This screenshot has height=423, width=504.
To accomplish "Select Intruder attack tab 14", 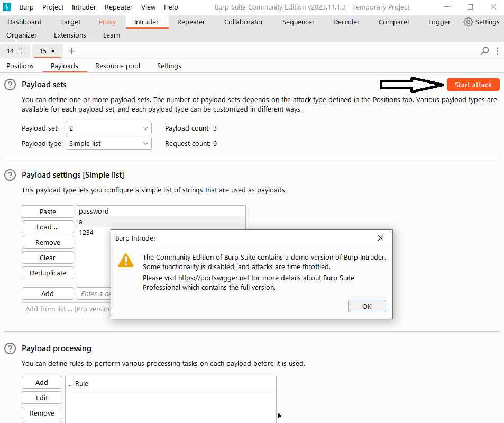I will click(10, 51).
